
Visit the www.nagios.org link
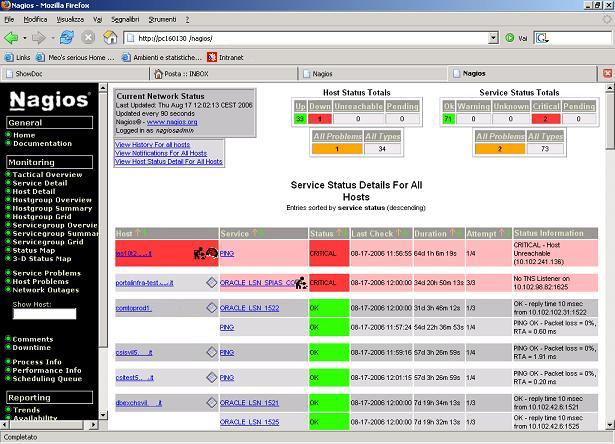[x=172, y=122]
